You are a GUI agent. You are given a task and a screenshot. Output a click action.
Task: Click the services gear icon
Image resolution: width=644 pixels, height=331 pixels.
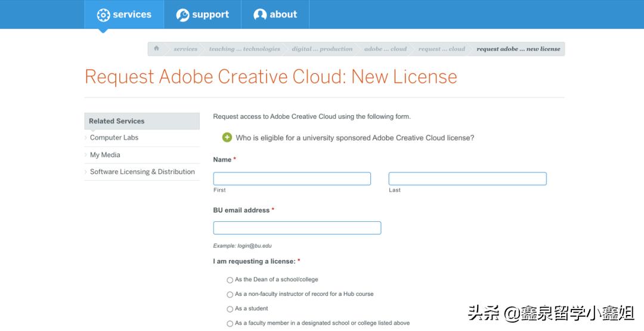pyautogui.click(x=103, y=15)
